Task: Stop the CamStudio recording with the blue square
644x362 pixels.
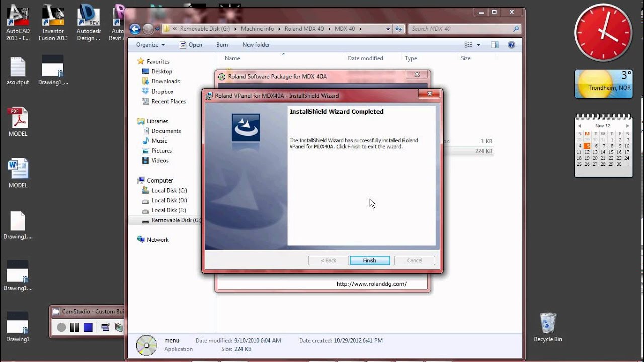Action: (x=88, y=327)
